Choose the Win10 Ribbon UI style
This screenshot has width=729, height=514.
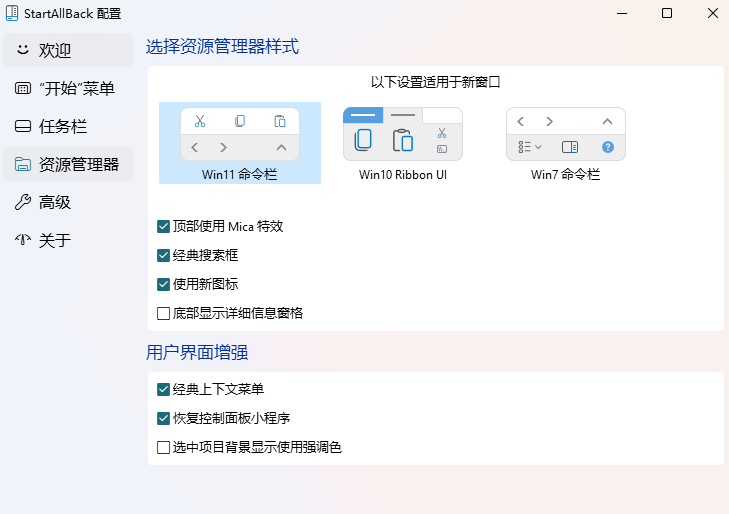click(x=402, y=135)
